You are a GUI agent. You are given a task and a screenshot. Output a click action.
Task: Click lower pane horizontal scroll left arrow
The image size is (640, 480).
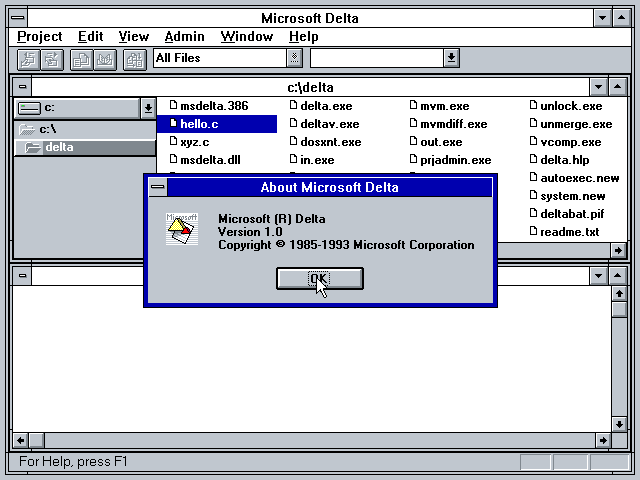point(20,440)
